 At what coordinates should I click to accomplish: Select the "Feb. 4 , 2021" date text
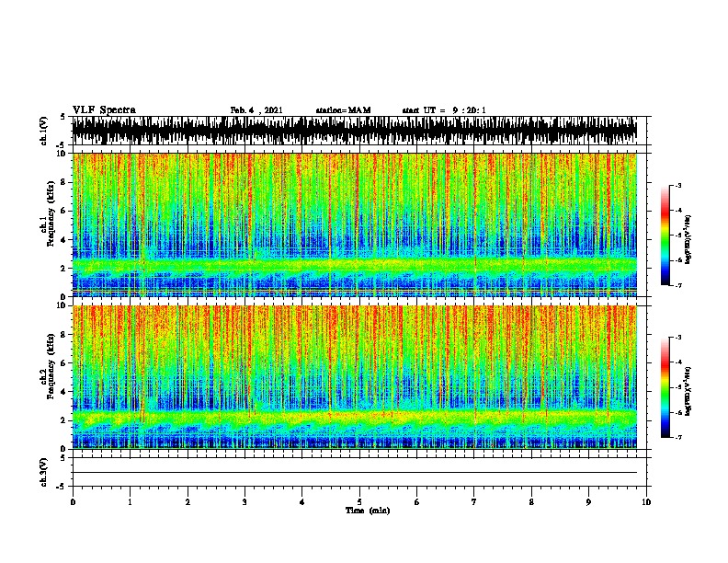(256, 110)
